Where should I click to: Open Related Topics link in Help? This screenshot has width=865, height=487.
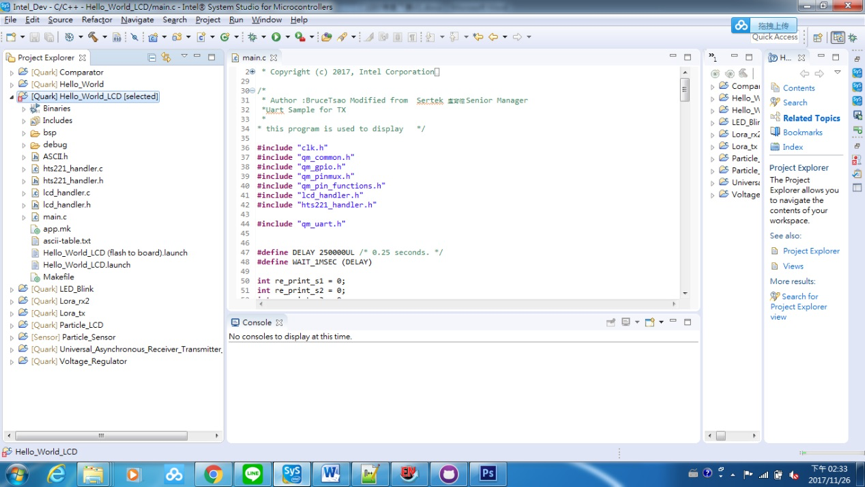811,118
